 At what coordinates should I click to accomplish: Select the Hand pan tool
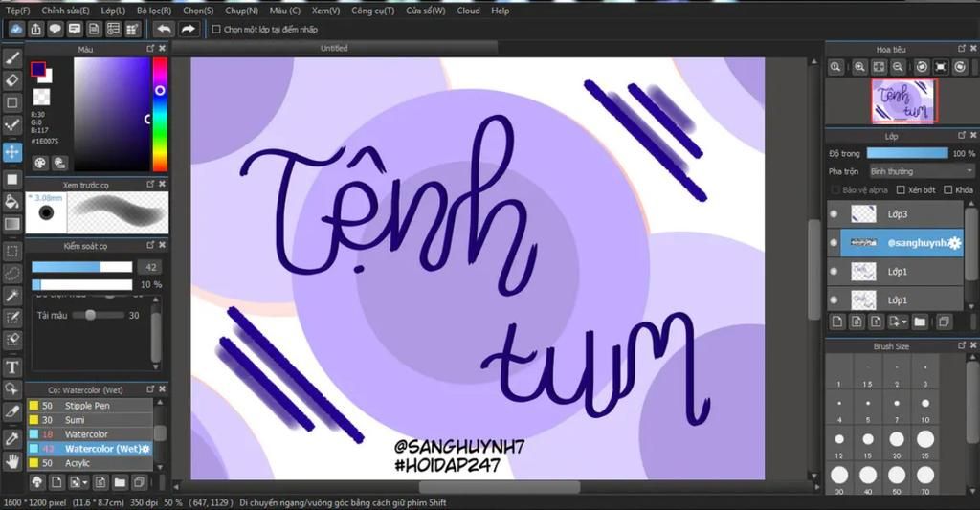tap(11, 462)
